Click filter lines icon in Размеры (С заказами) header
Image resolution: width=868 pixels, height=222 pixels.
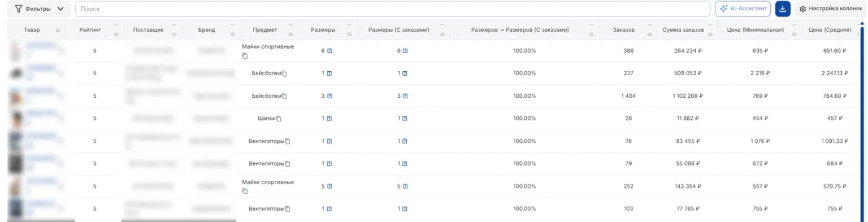[442, 34]
